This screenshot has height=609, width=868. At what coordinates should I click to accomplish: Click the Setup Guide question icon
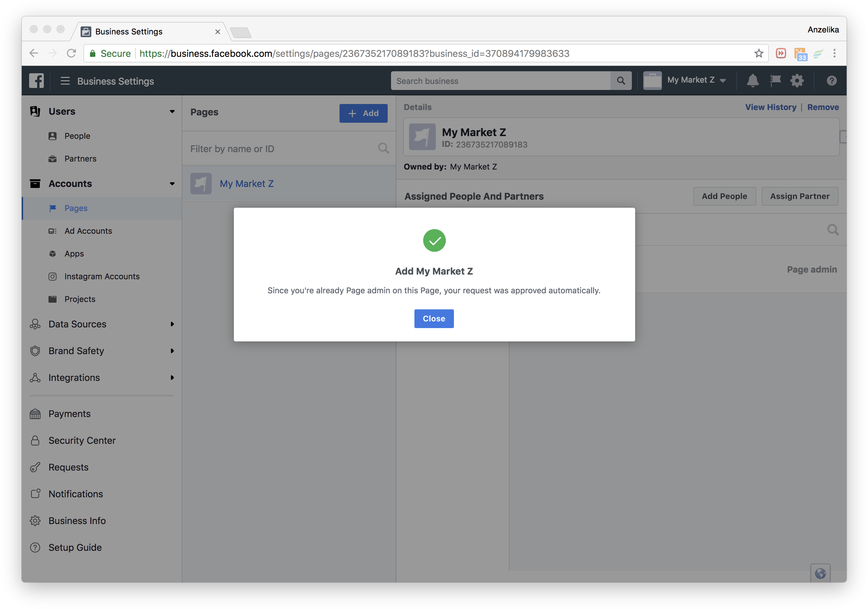pos(35,547)
